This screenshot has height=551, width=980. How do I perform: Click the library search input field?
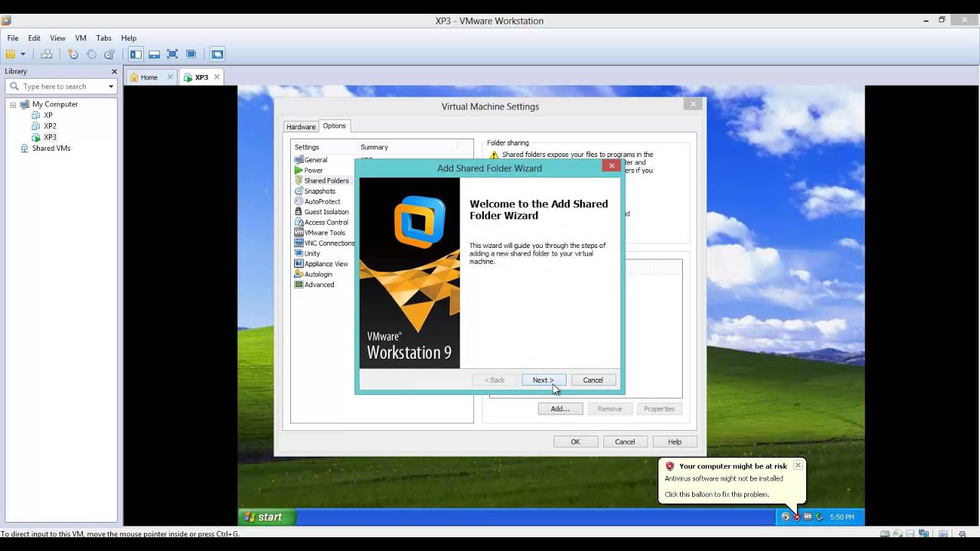coord(63,86)
